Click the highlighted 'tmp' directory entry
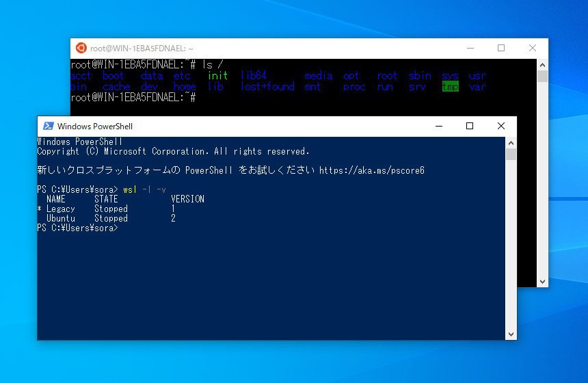Image resolution: width=588 pixels, height=383 pixels. [x=450, y=87]
